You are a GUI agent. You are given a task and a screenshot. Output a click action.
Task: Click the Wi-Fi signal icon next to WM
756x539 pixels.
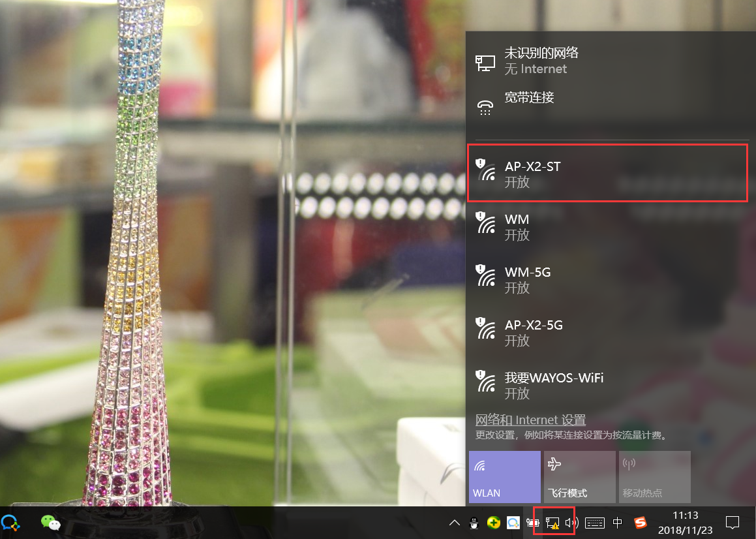[x=485, y=223]
